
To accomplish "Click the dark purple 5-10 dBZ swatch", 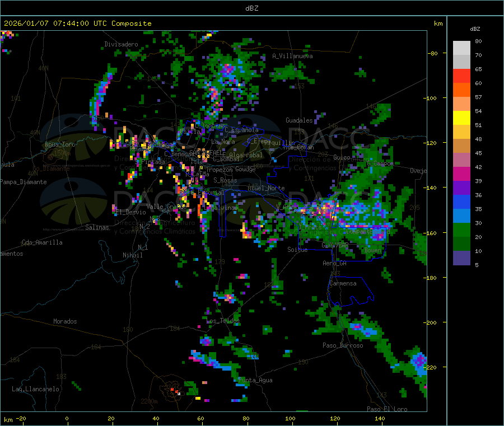I will 461,258.
